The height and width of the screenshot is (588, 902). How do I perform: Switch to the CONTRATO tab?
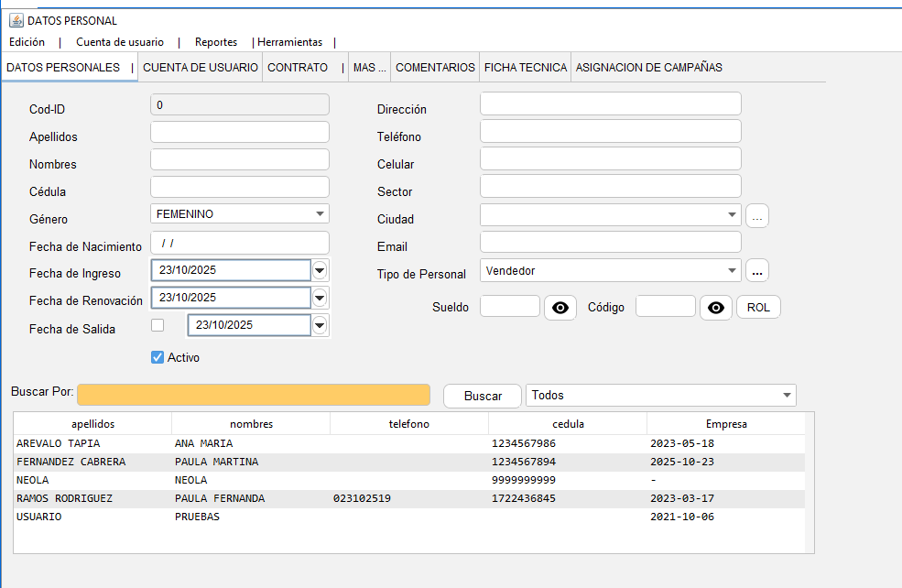coord(298,68)
